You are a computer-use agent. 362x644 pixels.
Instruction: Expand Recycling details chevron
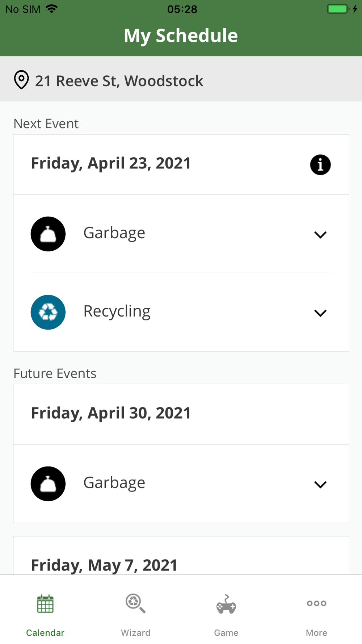(x=320, y=313)
